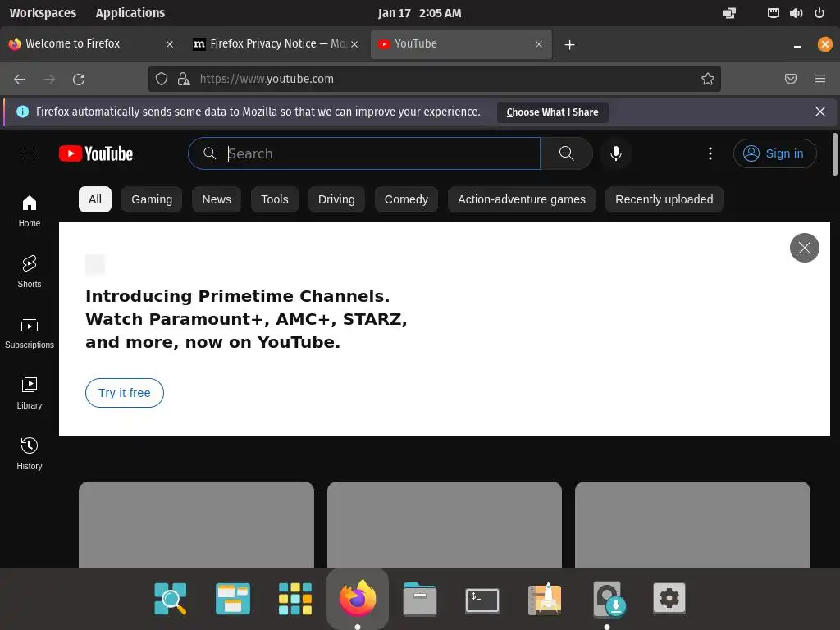The image size is (840, 630).
Task: Filter videos by Comedy chip
Action: 406,199
